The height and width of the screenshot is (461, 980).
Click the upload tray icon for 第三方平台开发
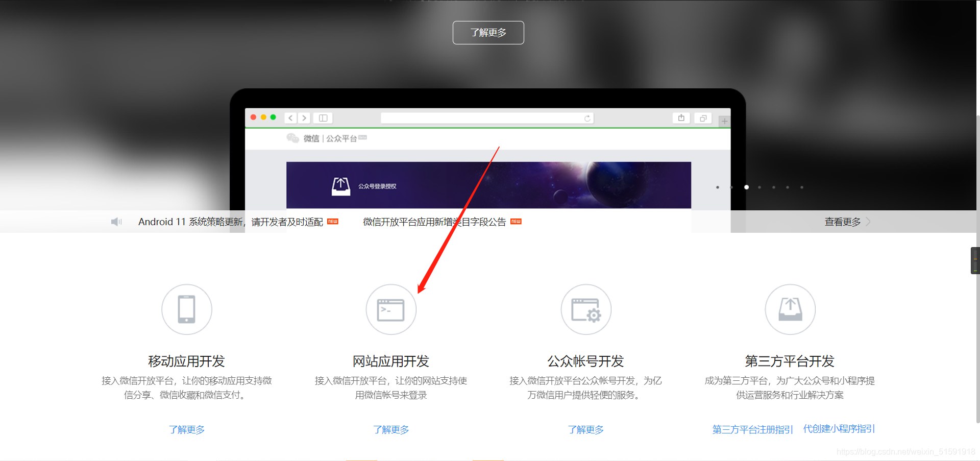[790, 309]
